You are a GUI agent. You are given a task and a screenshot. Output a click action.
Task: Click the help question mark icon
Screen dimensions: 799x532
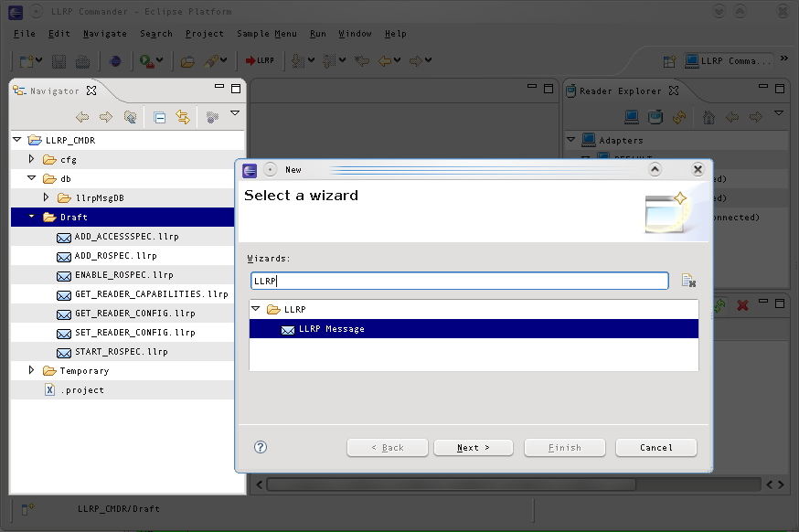[261, 447]
